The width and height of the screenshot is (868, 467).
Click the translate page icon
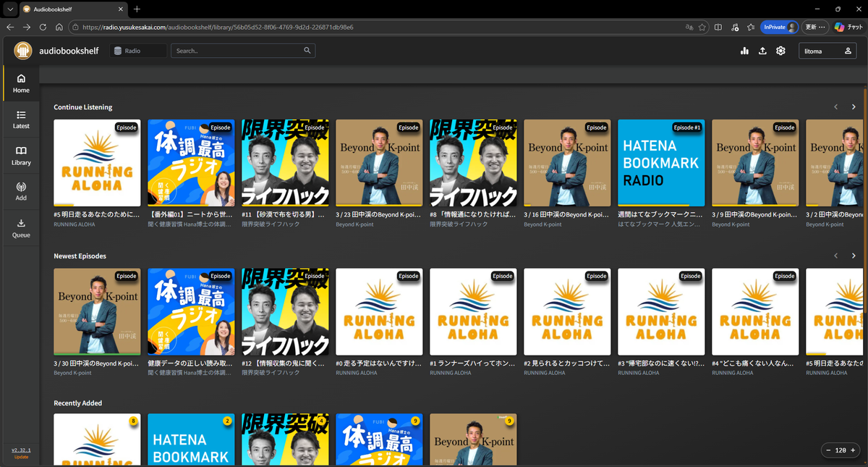pos(689,27)
